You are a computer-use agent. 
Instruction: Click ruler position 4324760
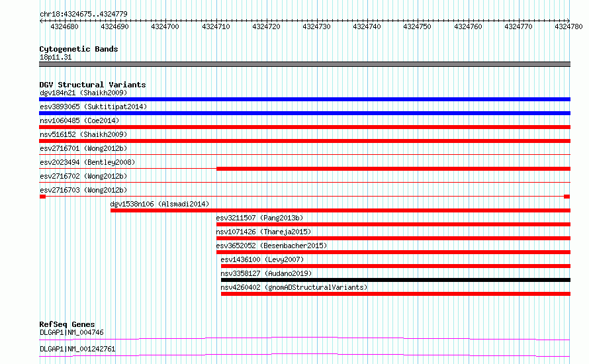pos(468,26)
